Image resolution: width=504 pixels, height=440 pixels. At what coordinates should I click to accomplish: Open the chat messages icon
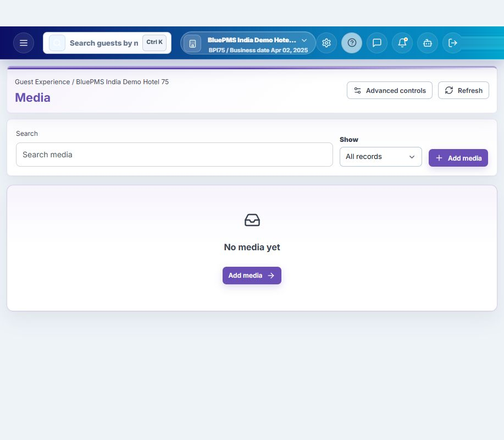pyautogui.click(x=376, y=43)
